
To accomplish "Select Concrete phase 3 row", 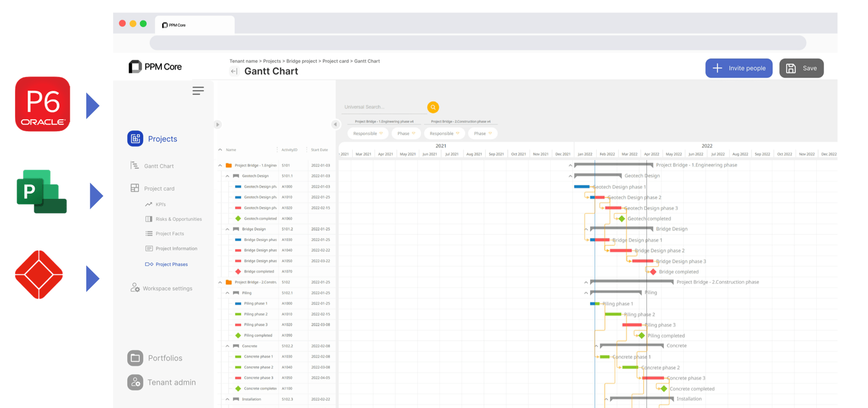I will (x=274, y=378).
